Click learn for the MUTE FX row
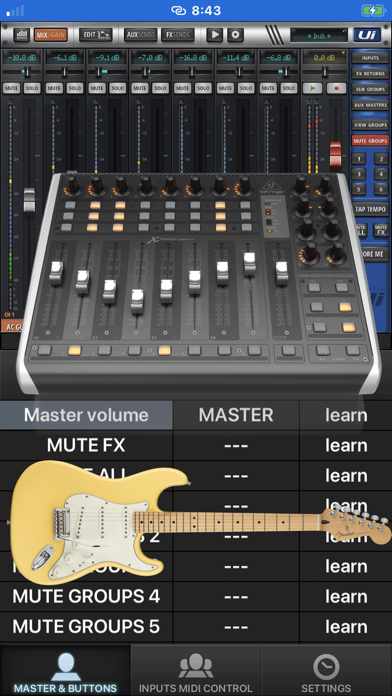The height and width of the screenshot is (696, 392). tap(346, 445)
